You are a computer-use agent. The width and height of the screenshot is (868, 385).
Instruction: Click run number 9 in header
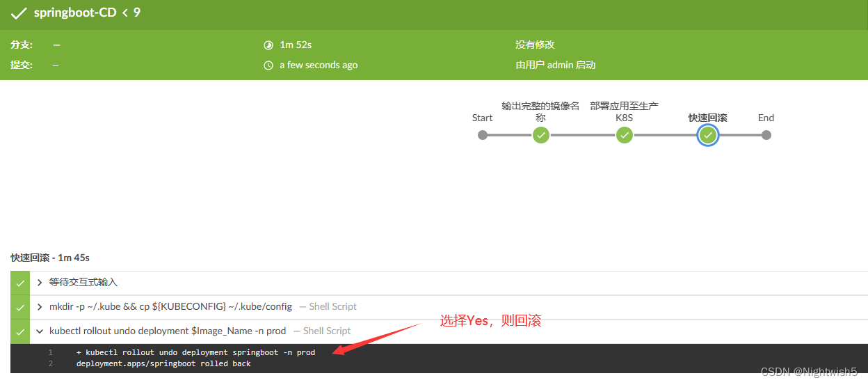pos(137,12)
